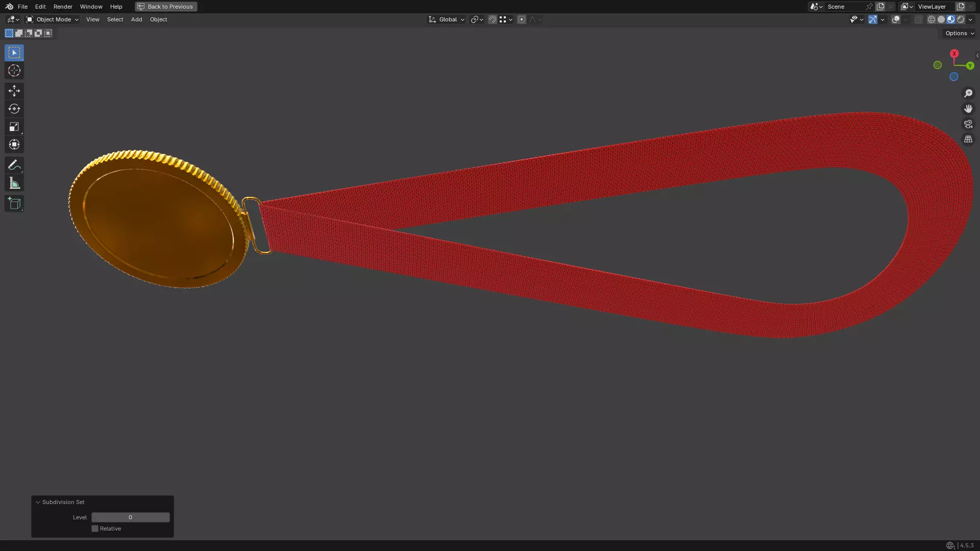
Task: Click the pan view hand icon
Action: pyautogui.click(x=968, y=109)
